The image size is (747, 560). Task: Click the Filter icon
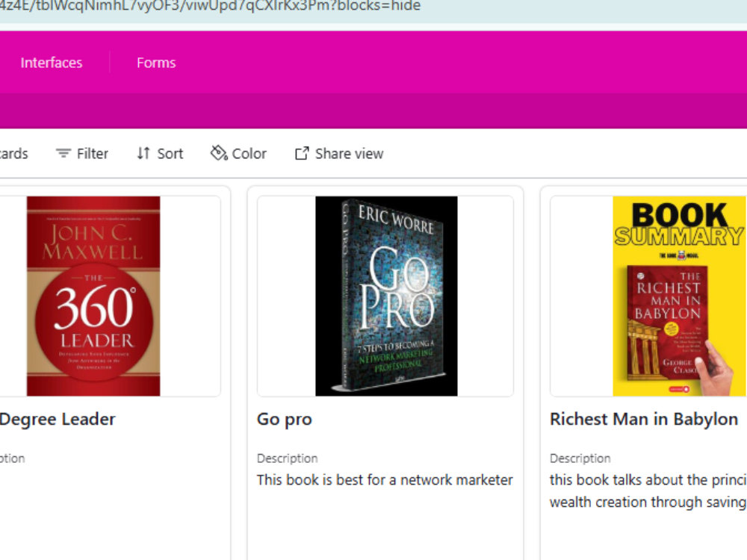click(x=63, y=153)
